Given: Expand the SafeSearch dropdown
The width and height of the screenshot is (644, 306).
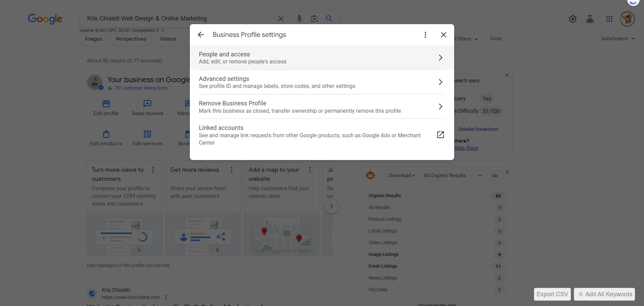Looking at the screenshot, I should click(618, 39).
